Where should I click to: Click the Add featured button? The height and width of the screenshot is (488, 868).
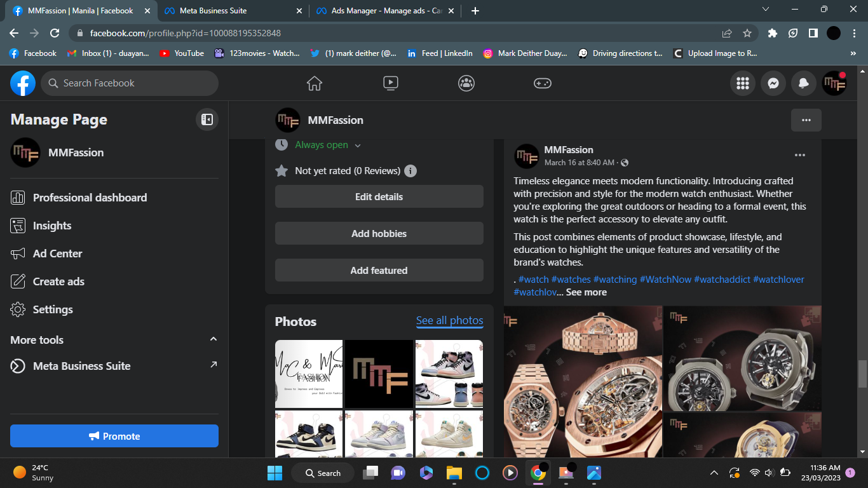pyautogui.click(x=379, y=271)
